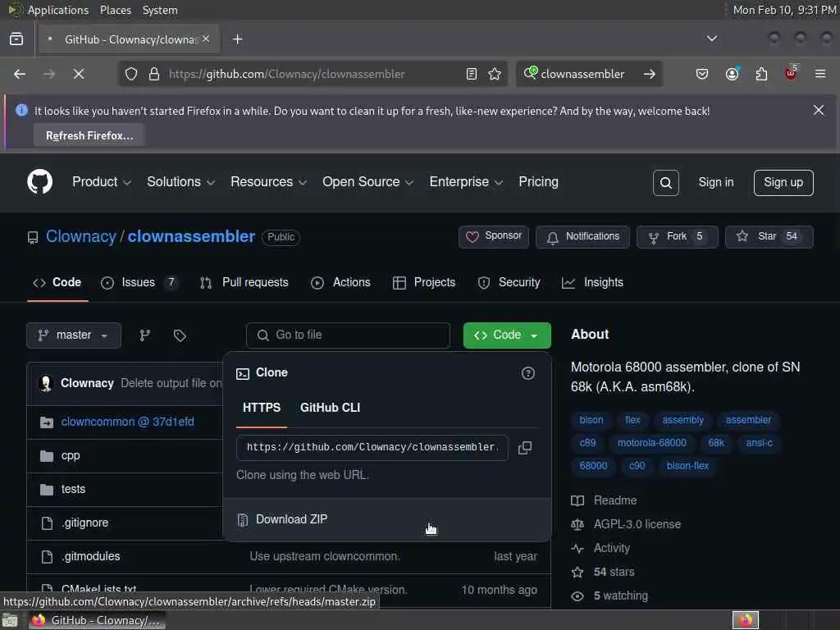Switch to the Issues tab
This screenshot has width=840, height=630.
[139, 282]
